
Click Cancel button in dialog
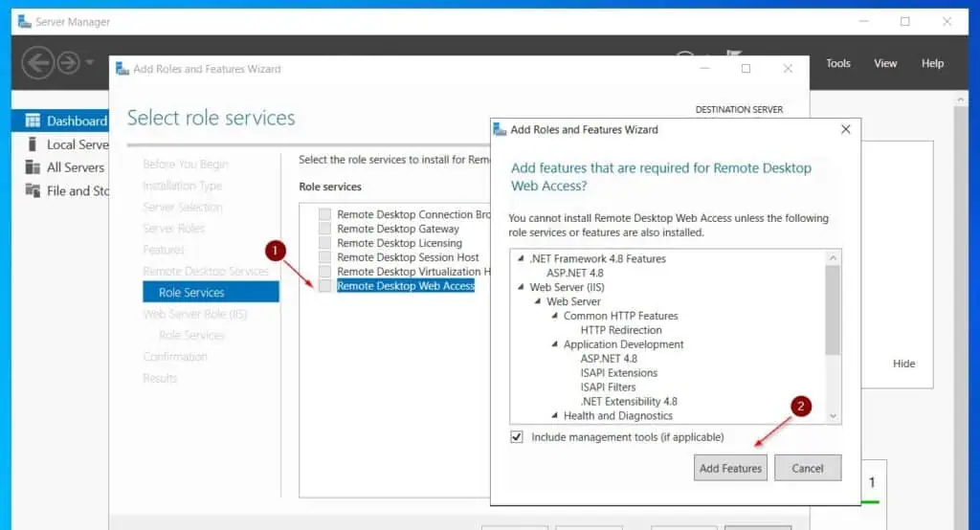pyautogui.click(x=808, y=468)
